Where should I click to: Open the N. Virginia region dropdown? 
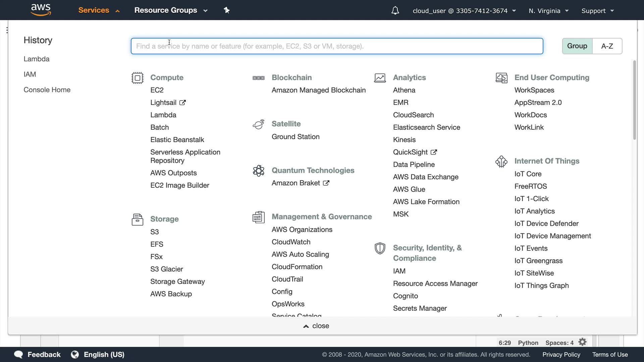[548, 11]
